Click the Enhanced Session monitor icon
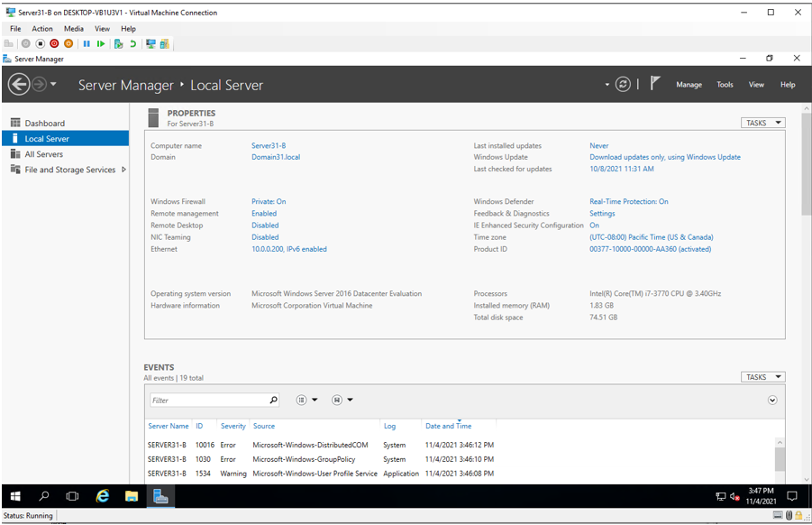This screenshot has width=812, height=525. point(151,44)
